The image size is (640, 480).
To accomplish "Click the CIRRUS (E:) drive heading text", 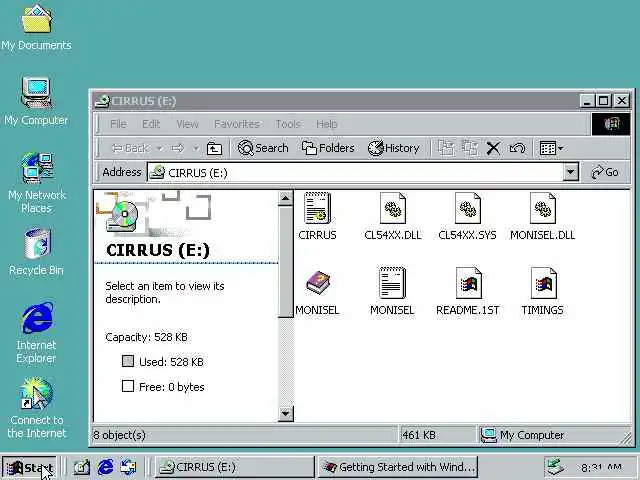I will (158, 250).
